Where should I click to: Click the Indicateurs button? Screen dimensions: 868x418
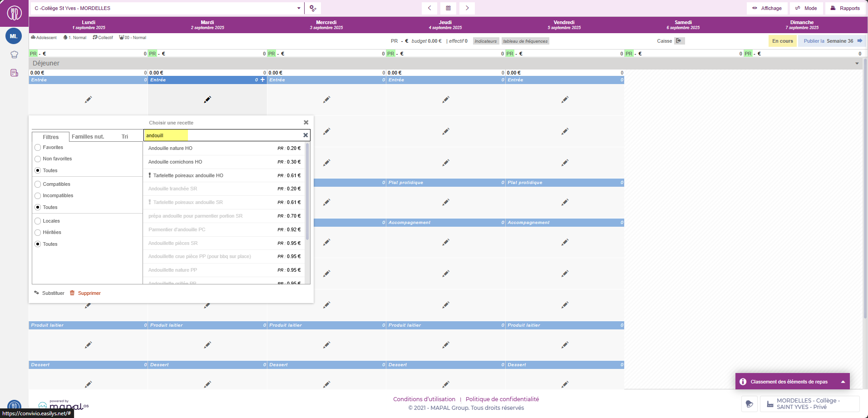click(486, 41)
